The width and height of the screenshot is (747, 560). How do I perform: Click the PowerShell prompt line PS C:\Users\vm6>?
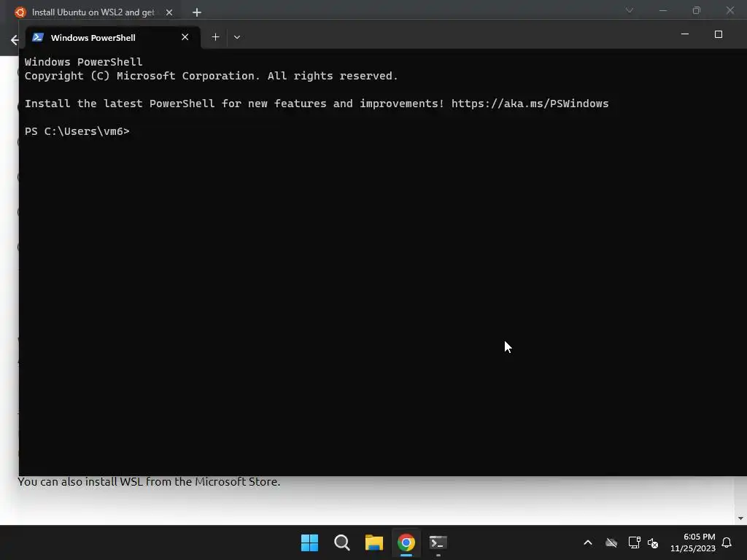pos(77,131)
